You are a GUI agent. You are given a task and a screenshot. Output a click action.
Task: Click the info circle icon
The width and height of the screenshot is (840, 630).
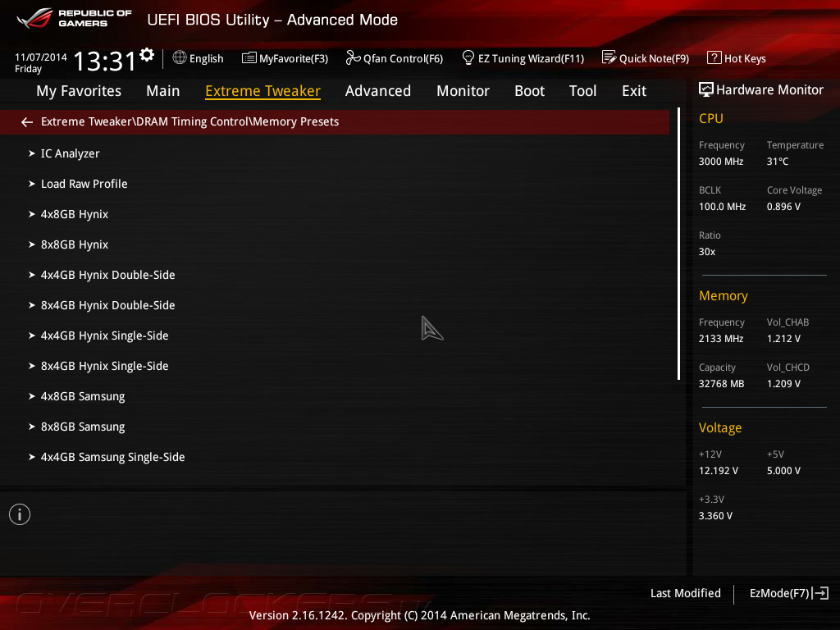tap(20, 514)
